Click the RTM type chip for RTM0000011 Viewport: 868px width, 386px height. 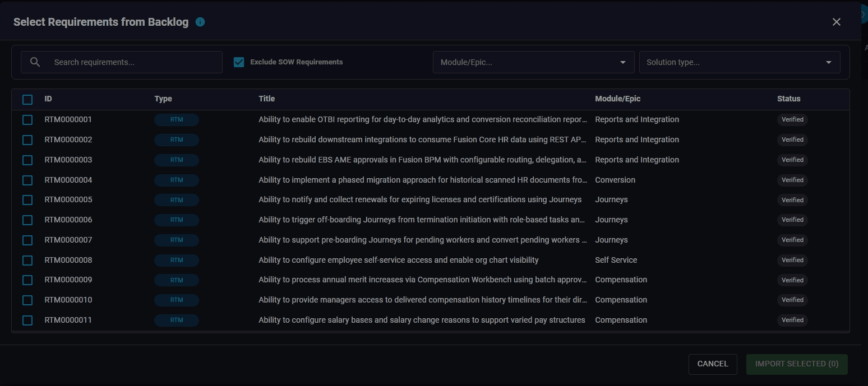177,320
